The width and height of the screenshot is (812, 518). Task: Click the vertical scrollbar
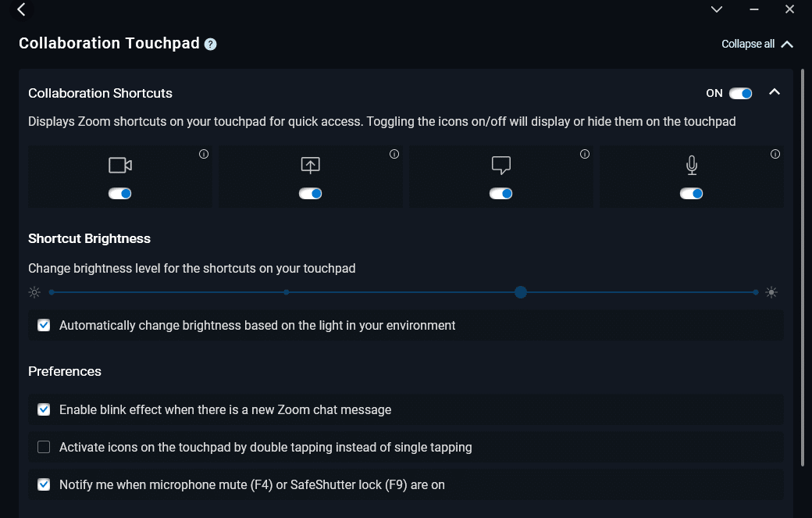803,270
